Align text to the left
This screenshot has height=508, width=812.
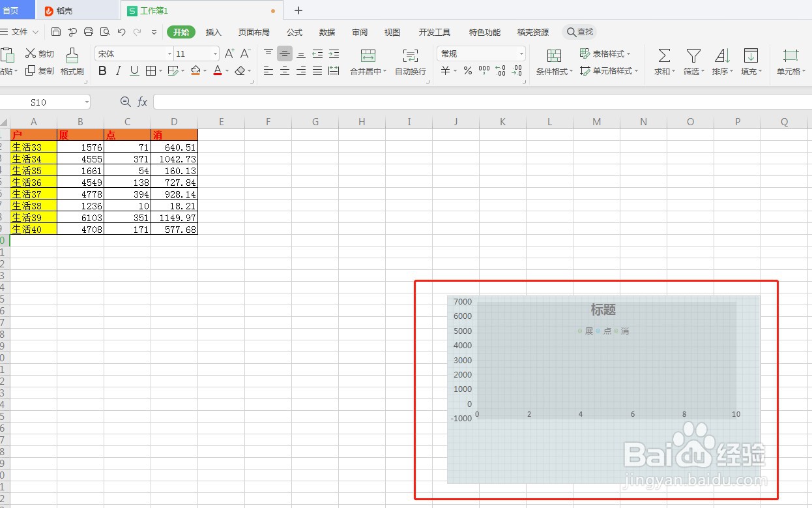(268, 70)
